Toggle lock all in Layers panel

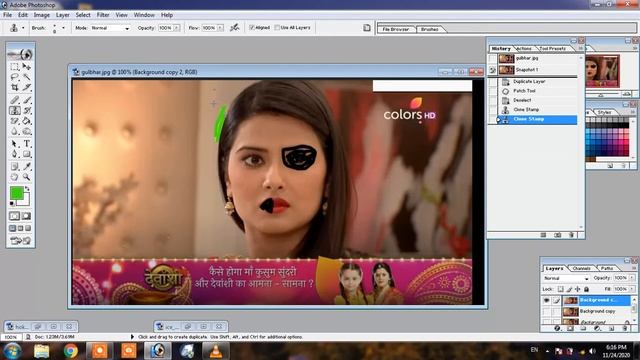[586, 289]
